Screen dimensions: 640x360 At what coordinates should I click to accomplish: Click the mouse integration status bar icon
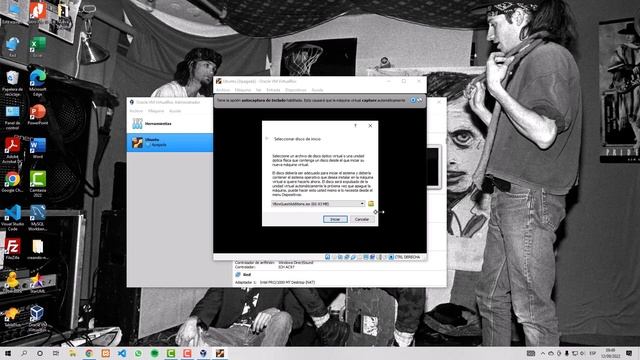pyautogui.click(x=385, y=257)
